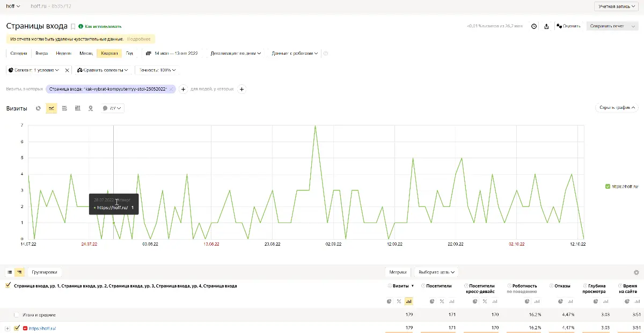The image size is (644, 333).
Task: Toggle the Итого и средние checkbox
Action: 17,315
